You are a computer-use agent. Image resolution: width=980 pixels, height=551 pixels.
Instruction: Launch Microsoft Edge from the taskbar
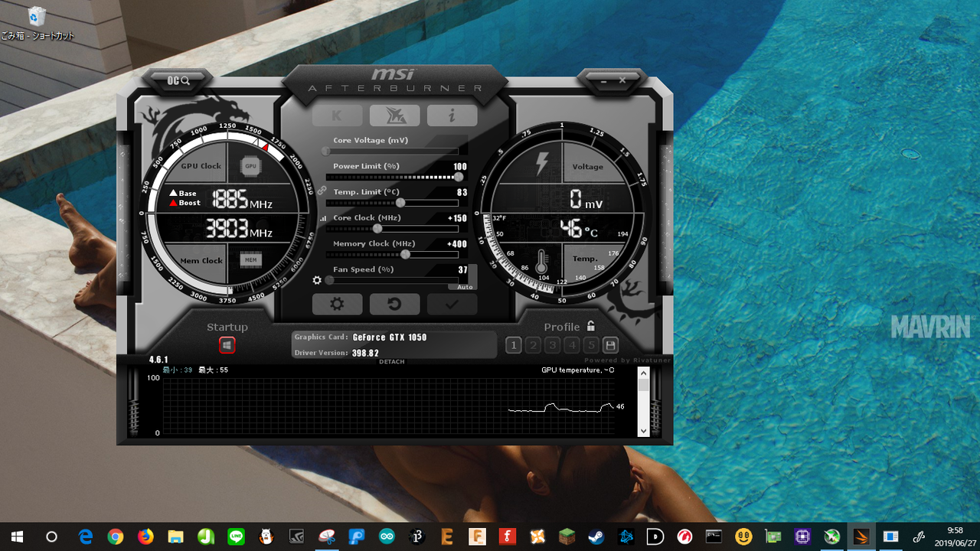pos(86,536)
